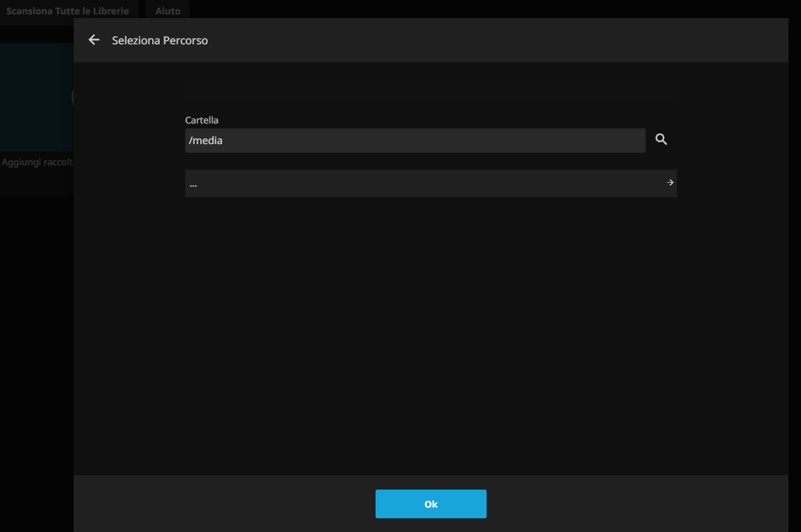Click the 'Seleziona Percorso' dialog title
This screenshot has width=801, height=532.
(x=160, y=41)
